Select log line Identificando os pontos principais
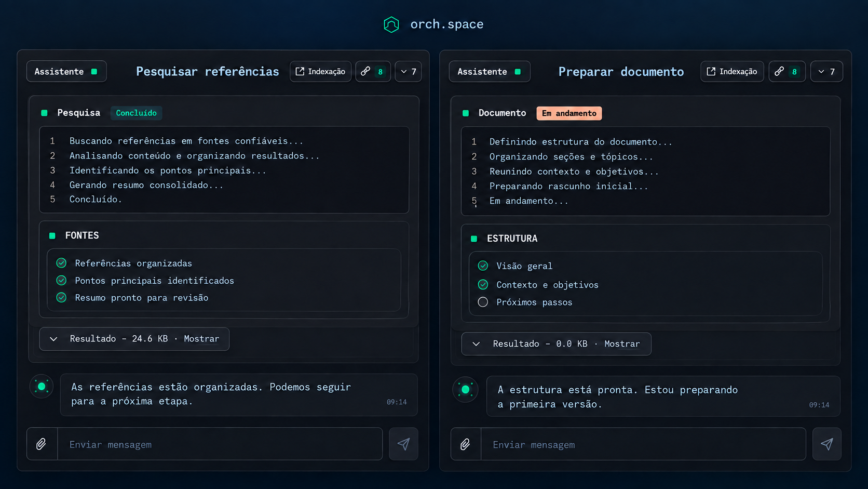 168,170
